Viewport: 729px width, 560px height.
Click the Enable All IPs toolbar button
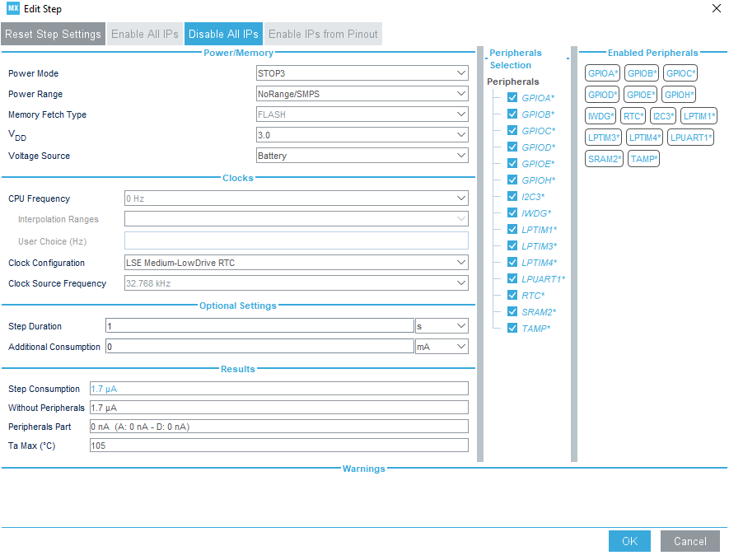tap(145, 34)
